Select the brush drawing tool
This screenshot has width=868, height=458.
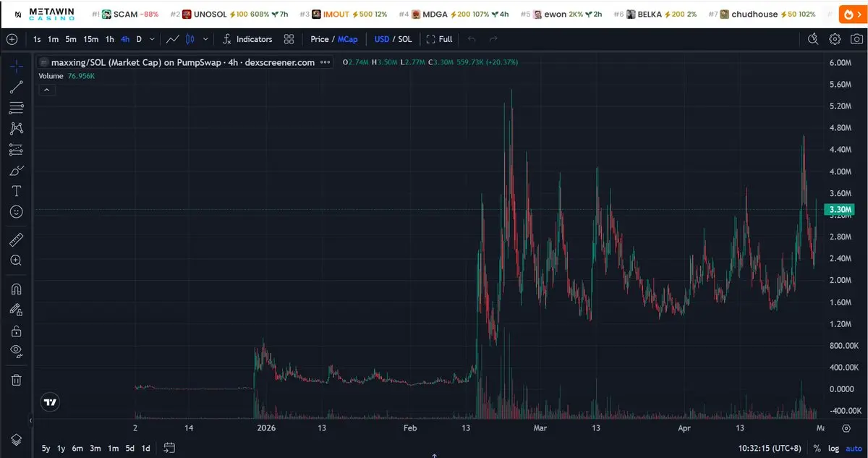pyautogui.click(x=17, y=171)
